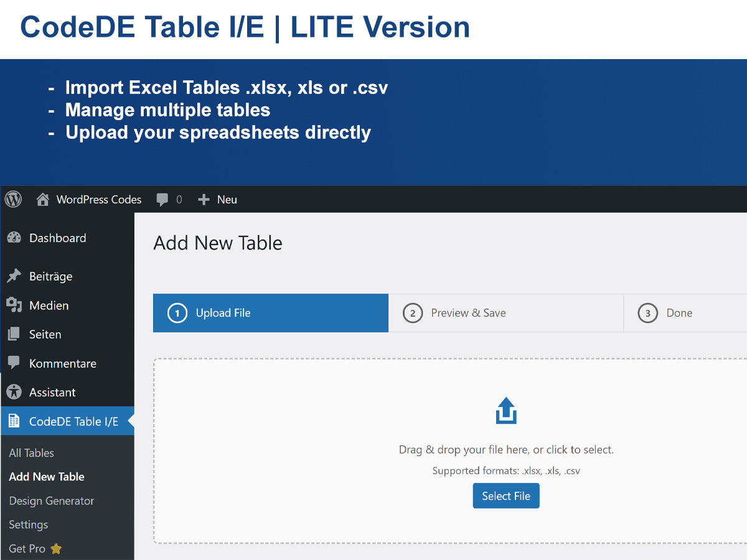Click the dashed drag & drop upload area
The image size is (747, 560).
450,451
